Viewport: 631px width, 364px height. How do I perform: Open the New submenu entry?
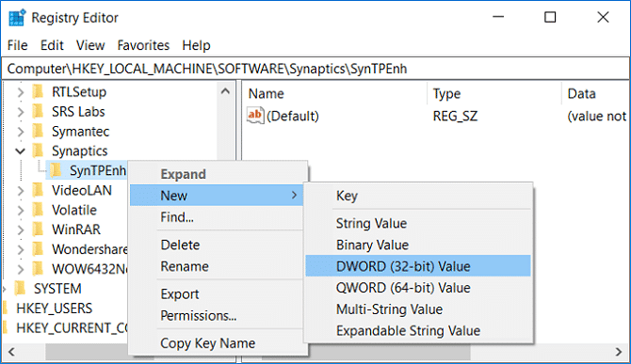point(217,196)
